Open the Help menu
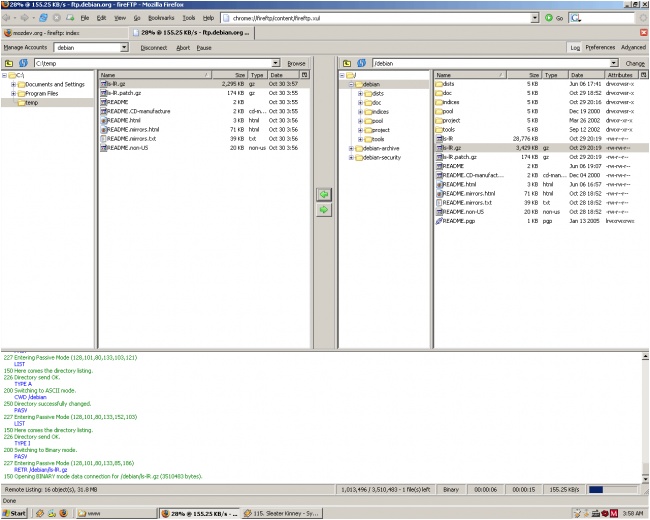Image resolution: width=650 pixels, height=520 pixels. coord(209,18)
